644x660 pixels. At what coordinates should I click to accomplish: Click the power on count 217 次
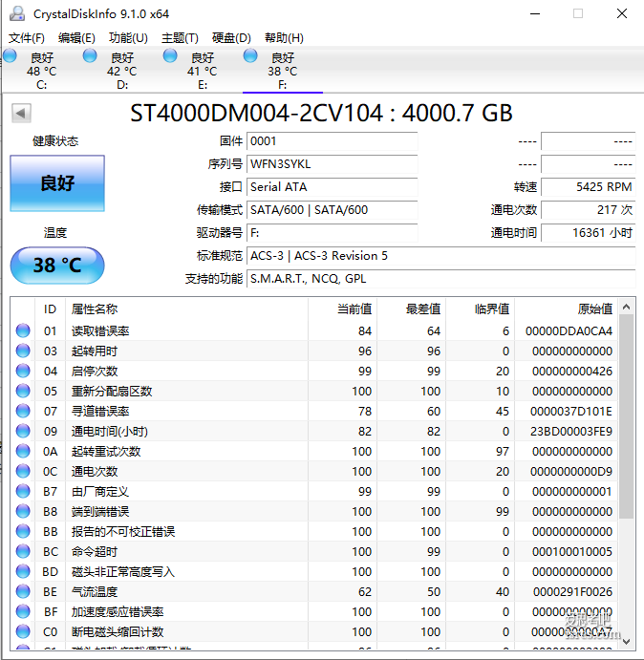[588, 209]
